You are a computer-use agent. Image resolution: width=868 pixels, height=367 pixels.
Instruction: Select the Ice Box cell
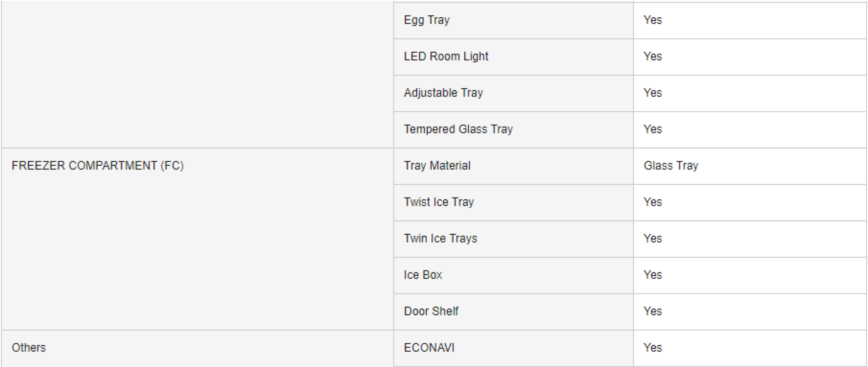click(423, 275)
